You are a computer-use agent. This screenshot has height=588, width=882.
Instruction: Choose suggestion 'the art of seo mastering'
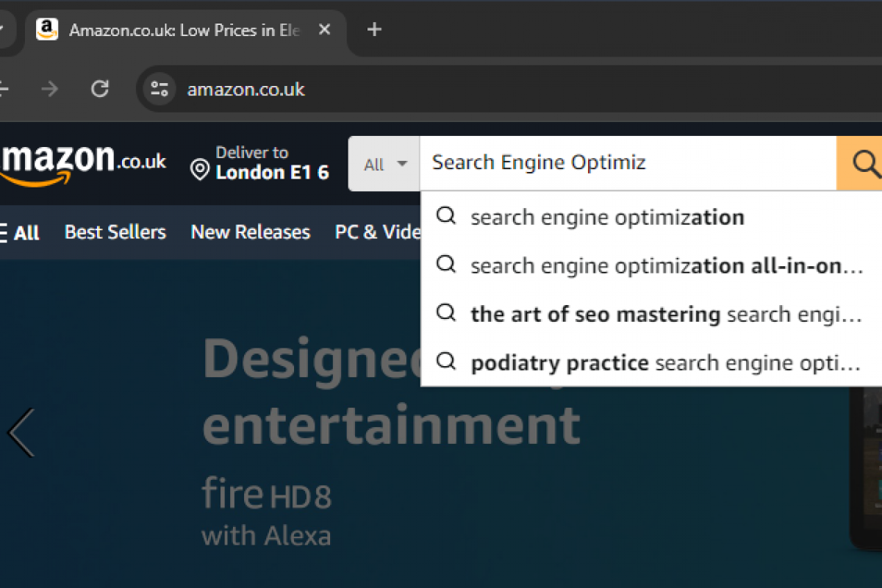coord(651,314)
